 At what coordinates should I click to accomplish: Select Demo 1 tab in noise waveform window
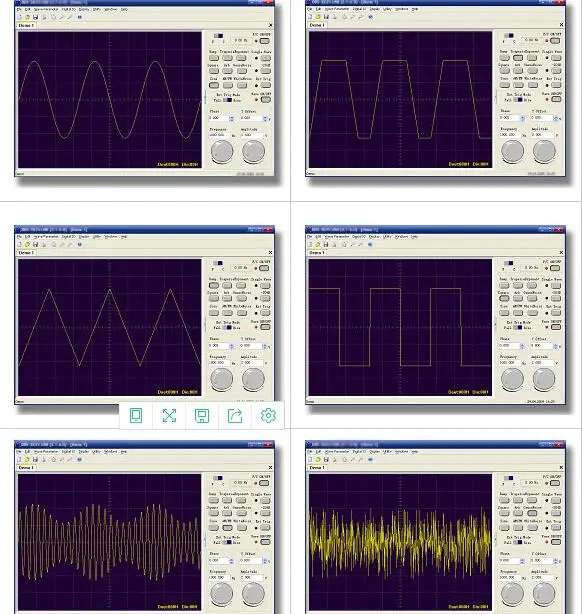click(317, 468)
